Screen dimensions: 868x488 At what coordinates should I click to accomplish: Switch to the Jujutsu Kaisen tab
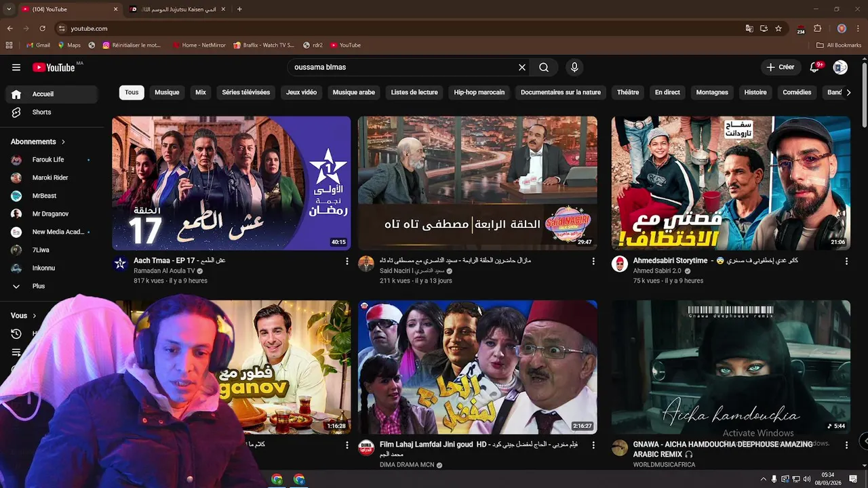[176, 9]
